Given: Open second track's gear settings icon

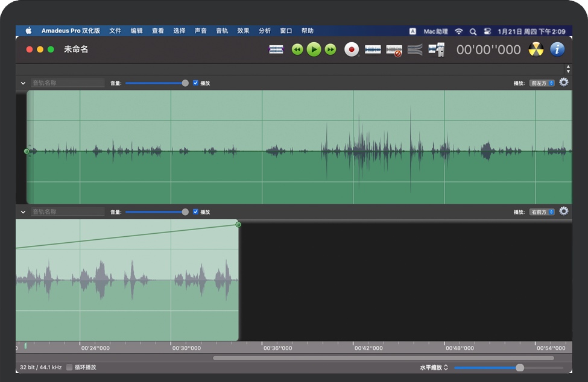Looking at the screenshot, I should (x=564, y=211).
